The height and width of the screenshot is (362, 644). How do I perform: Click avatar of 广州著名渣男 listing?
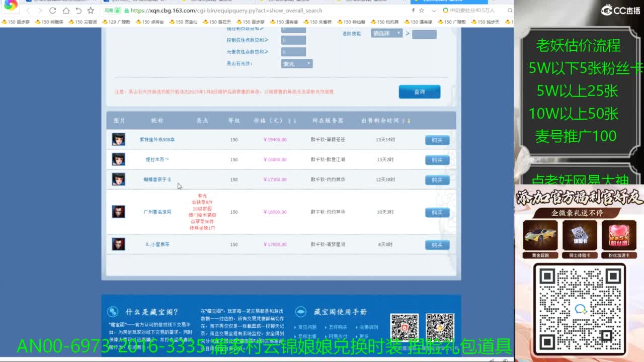tap(118, 212)
